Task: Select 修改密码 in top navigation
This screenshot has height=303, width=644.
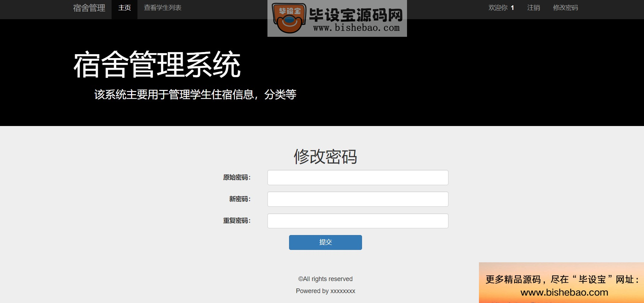Action: pyautogui.click(x=565, y=8)
